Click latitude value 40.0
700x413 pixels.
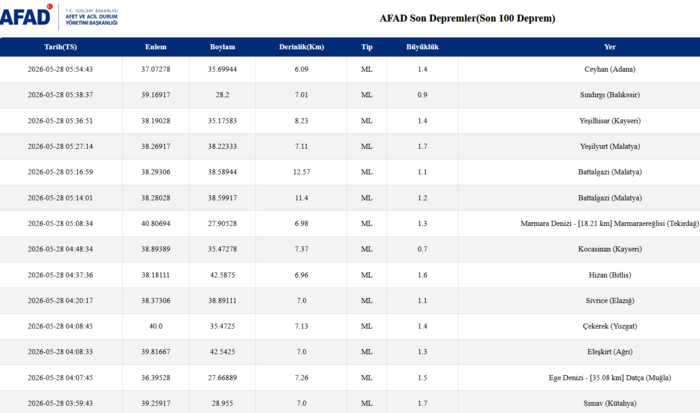point(155,326)
